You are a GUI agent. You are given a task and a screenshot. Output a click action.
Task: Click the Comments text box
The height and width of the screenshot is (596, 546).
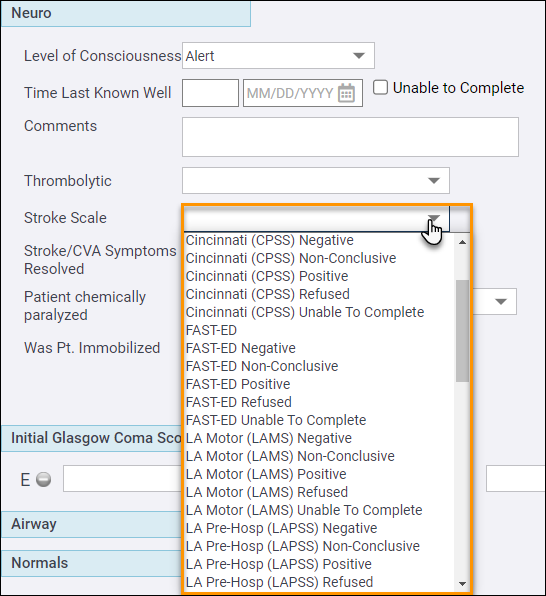[350, 137]
